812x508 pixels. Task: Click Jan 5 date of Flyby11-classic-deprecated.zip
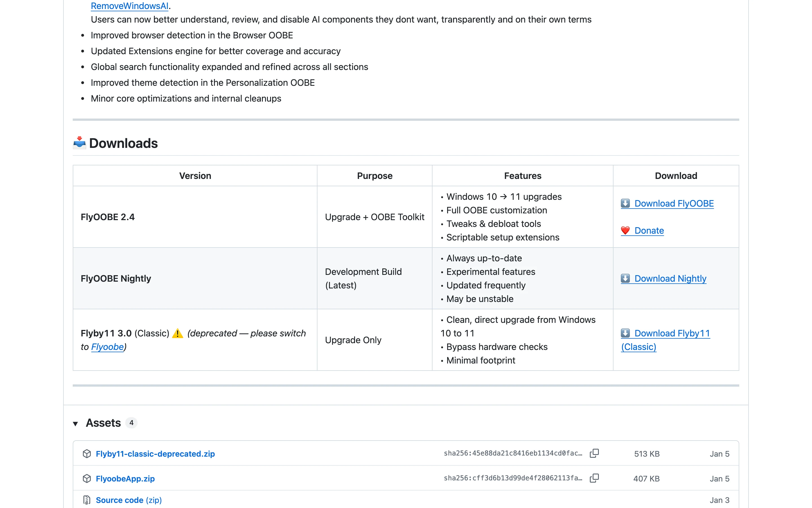point(720,454)
